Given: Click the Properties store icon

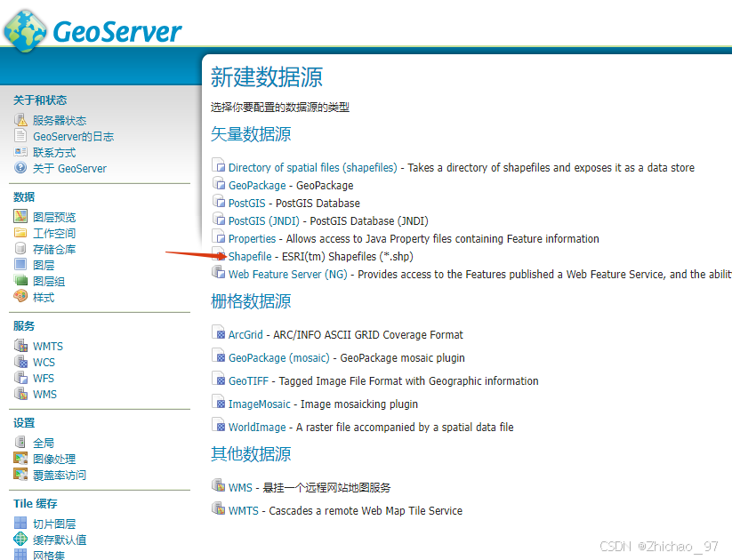Looking at the screenshot, I should 219,236.
